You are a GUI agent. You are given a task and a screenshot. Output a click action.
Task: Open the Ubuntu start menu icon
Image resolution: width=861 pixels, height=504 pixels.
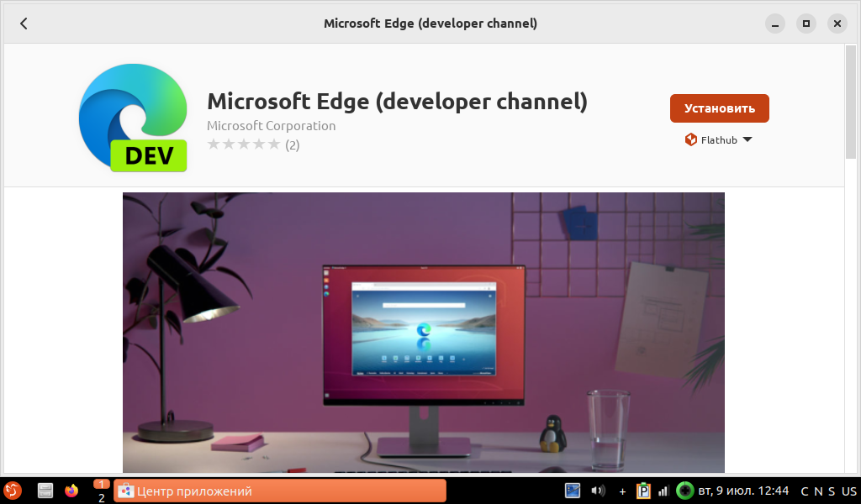[12, 491]
